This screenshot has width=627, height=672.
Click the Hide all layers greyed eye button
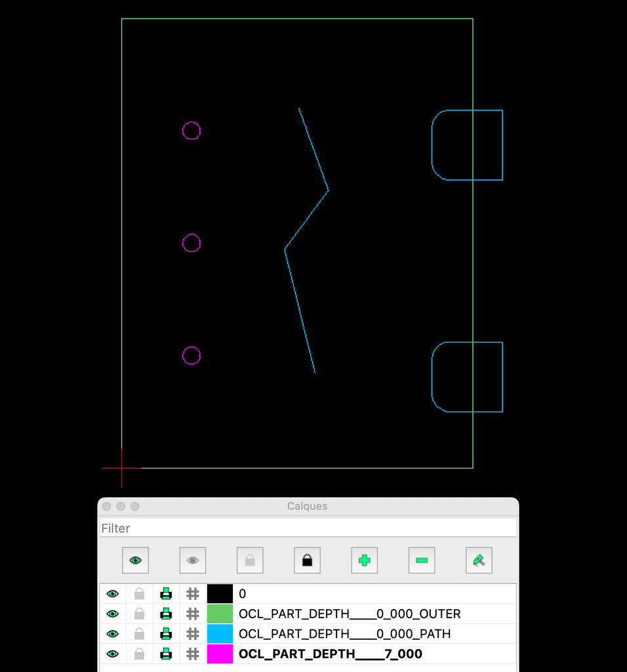point(193,560)
